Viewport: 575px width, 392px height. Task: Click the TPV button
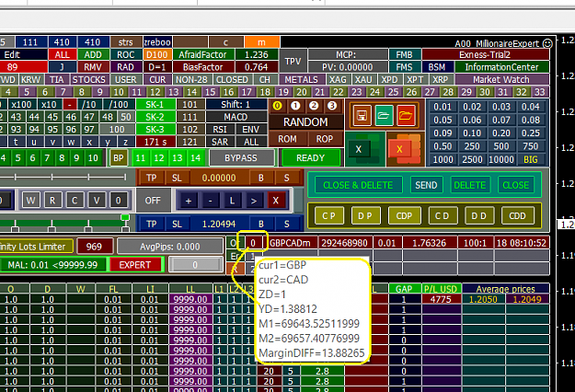[293, 61]
